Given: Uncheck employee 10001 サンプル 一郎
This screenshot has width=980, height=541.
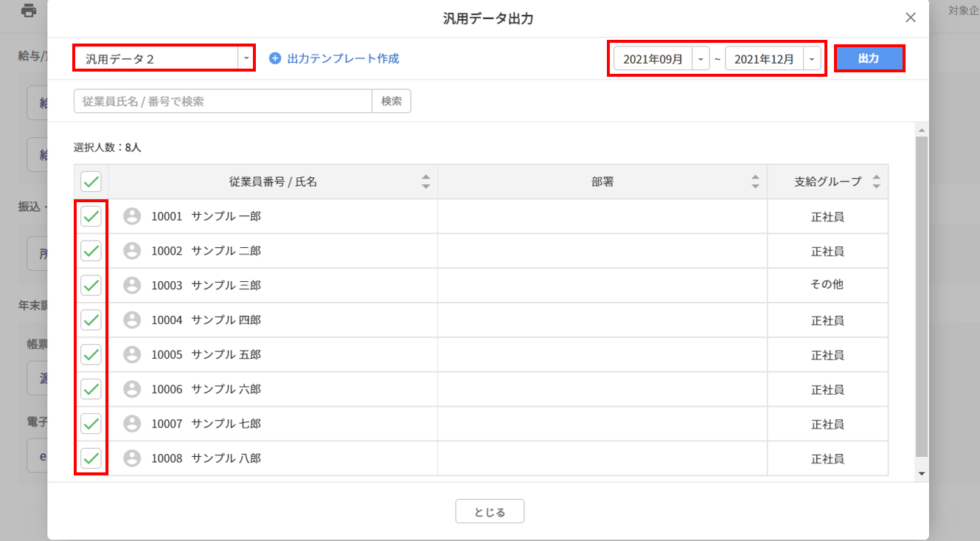Looking at the screenshot, I should (x=91, y=216).
